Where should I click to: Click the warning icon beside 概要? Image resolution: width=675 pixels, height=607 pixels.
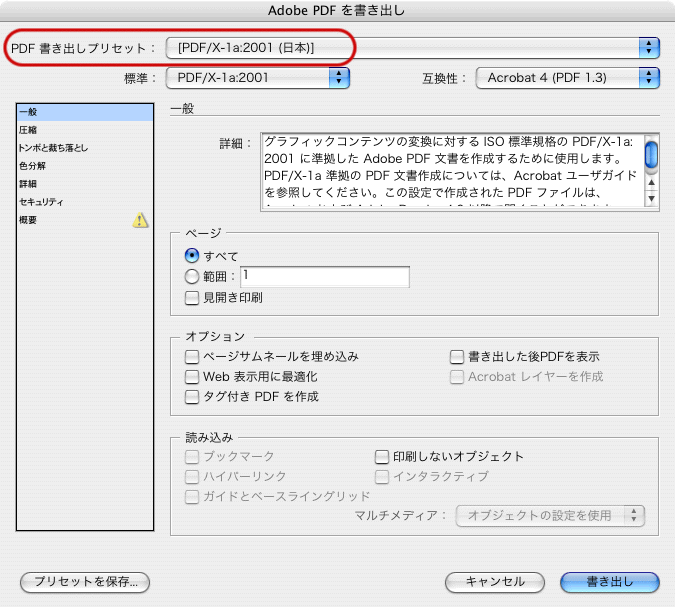click(140, 220)
